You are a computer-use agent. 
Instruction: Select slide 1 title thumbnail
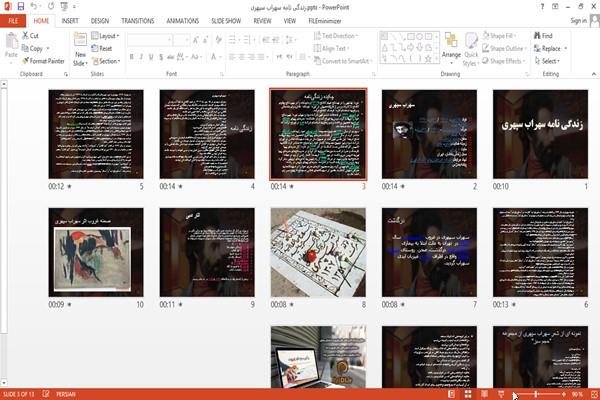[x=540, y=134]
